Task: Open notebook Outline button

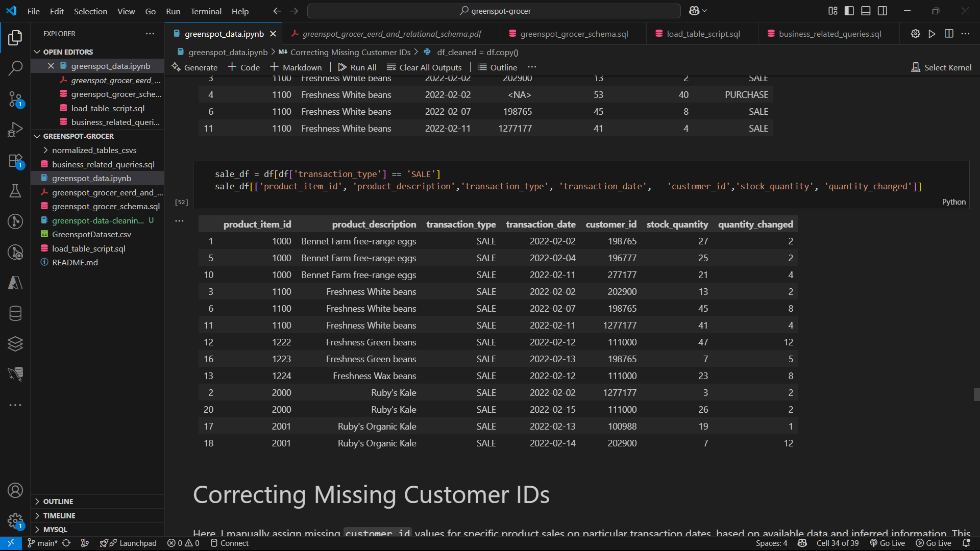Action: click(x=497, y=67)
